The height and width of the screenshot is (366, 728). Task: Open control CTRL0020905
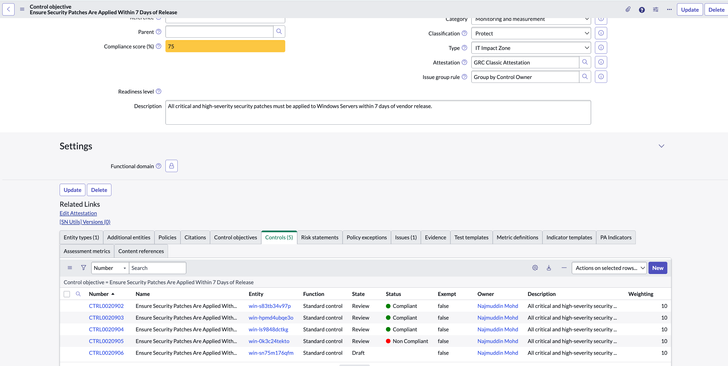(106, 341)
